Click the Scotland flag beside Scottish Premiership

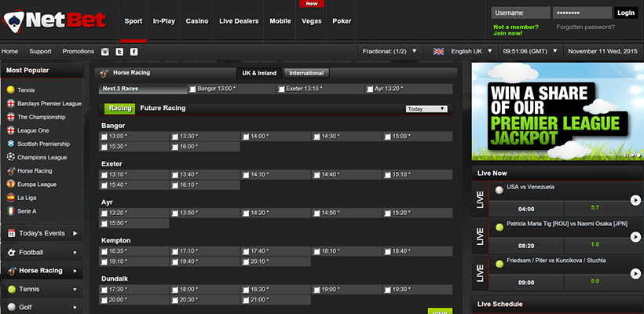11,144
